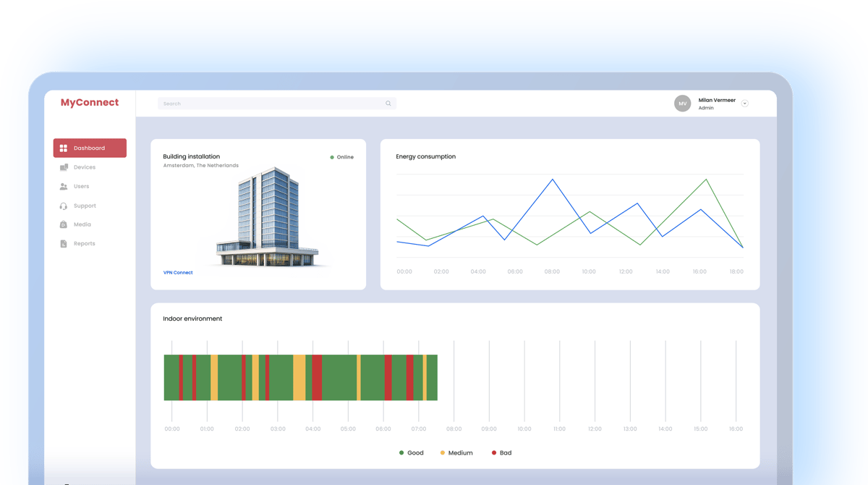Click inside the Search input field
The height and width of the screenshot is (485, 868).
click(x=271, y=104)
